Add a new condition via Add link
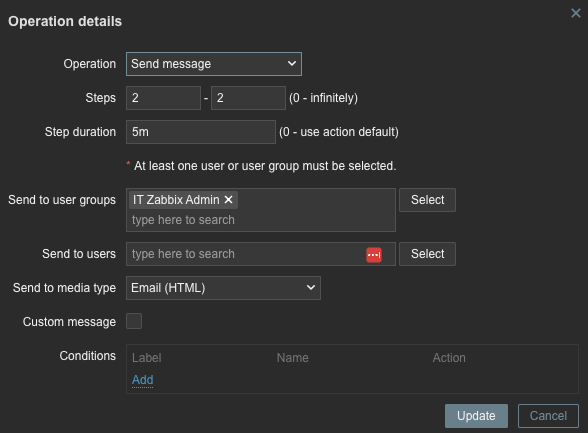The height and width of the screenshot is (433, 588). coord(142,380)
